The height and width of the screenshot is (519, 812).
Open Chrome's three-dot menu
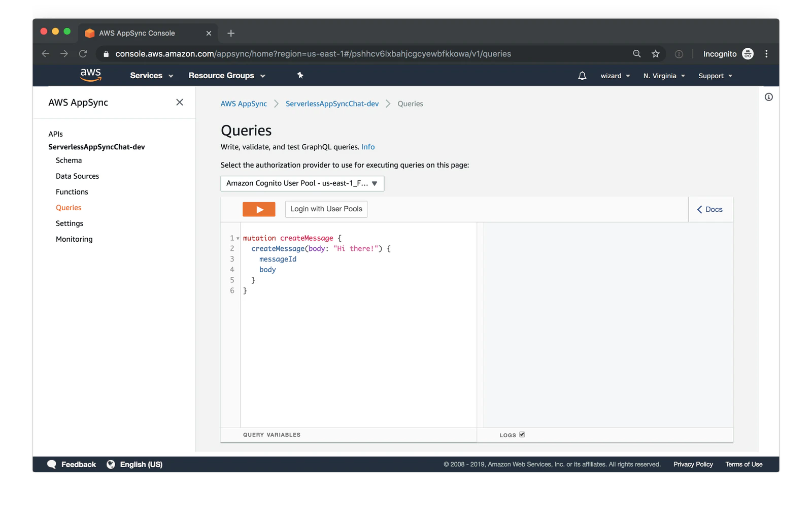(766, 53)
